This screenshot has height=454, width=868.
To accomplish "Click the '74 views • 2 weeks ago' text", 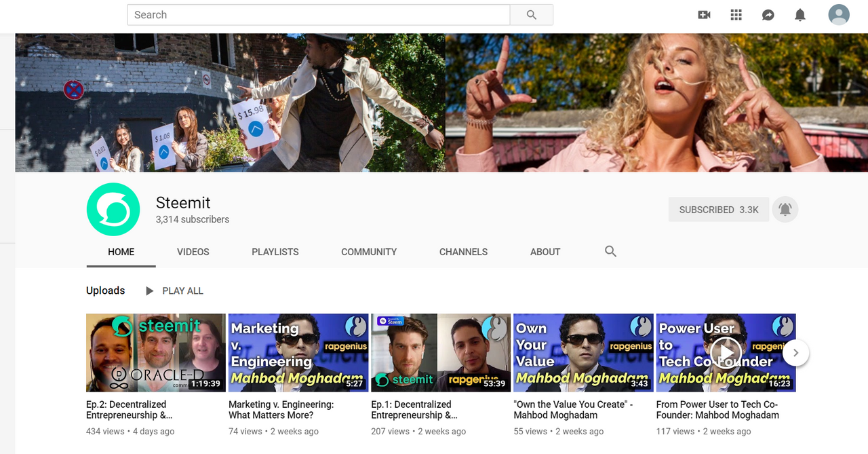I will 273,432.
